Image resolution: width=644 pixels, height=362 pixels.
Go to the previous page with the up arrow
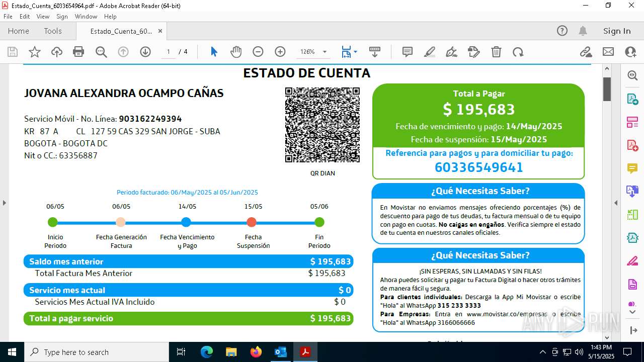coord(123,52)
